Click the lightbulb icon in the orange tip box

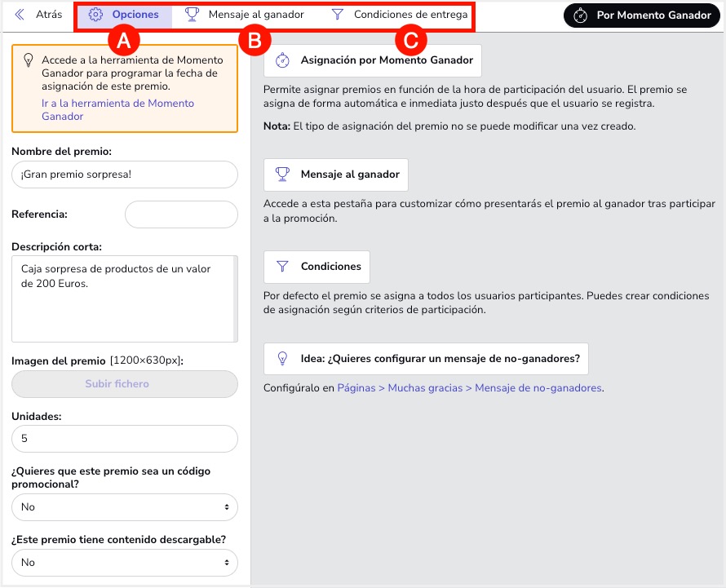coord(29,60)
